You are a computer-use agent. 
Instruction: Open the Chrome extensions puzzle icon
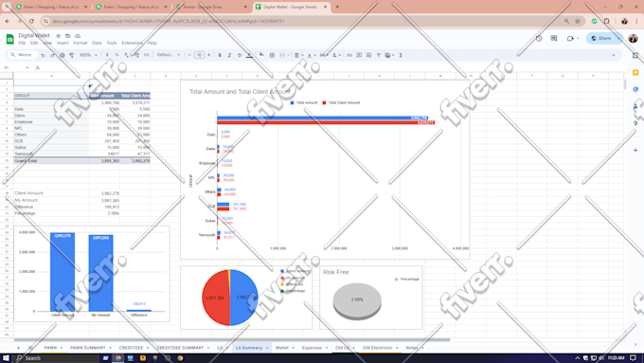pyautogui.click(x=607, y=21)
